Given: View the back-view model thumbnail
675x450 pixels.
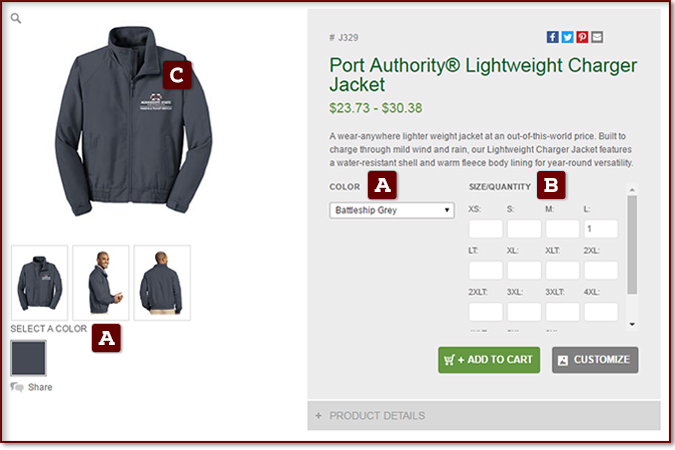Looking at the screenshot, I should (162, 282).
